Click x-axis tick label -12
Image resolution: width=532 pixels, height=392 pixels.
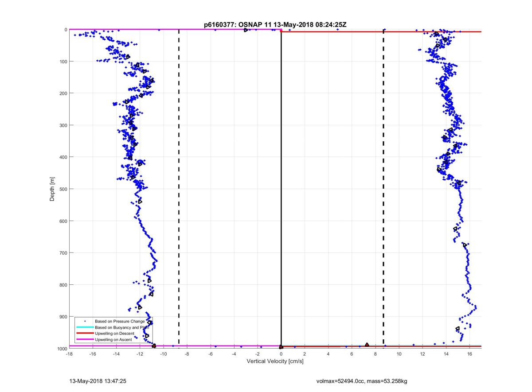pyautogui.click(x=140, y=354)
